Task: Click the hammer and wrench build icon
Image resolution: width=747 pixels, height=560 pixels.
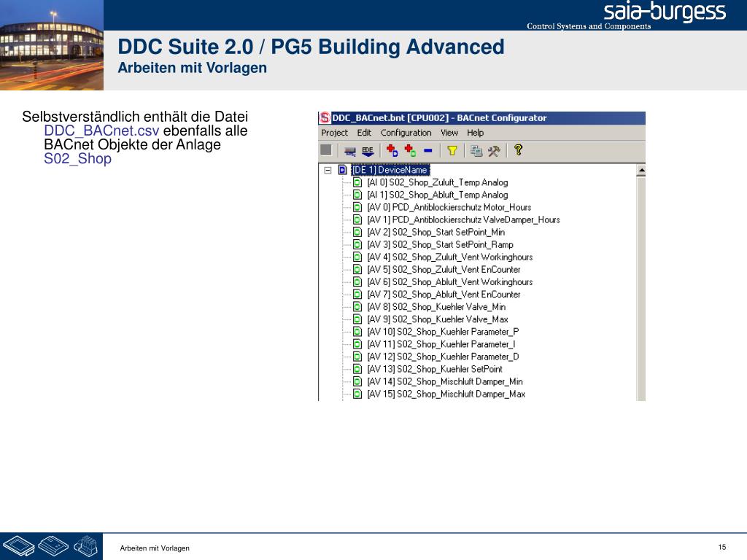Action: (x=494, y=151)
